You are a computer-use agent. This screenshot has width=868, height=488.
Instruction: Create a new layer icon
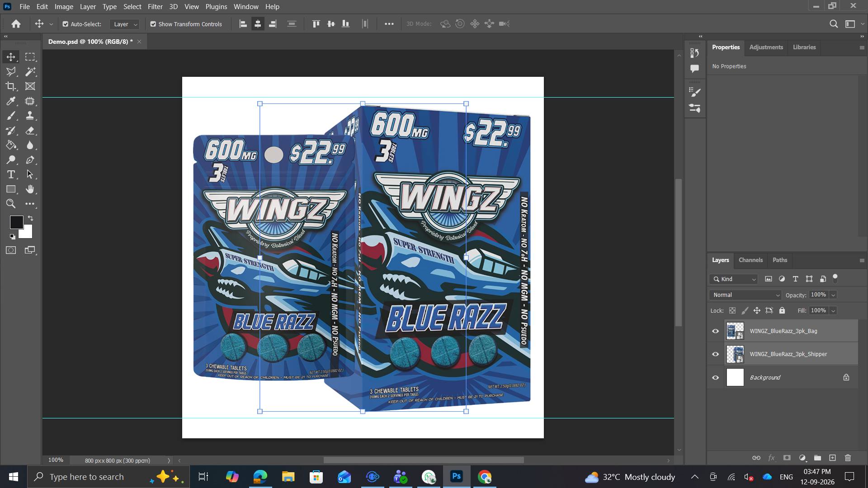click(832, 458)
